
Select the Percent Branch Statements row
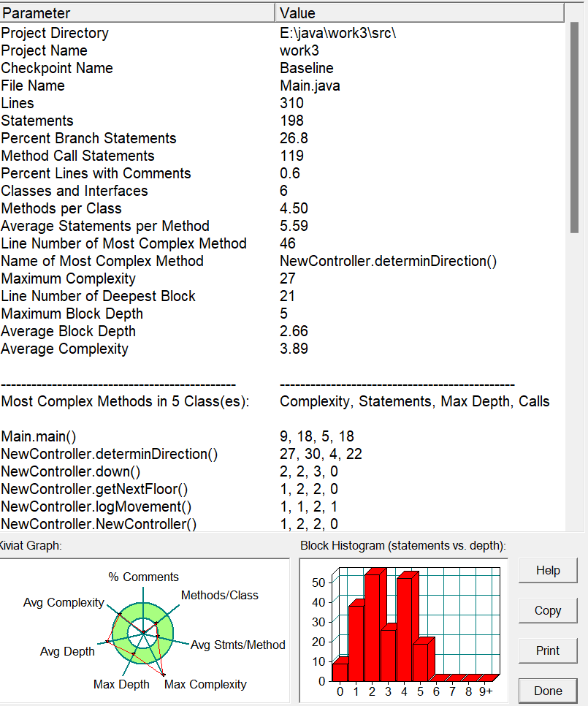tap(283, 138)
